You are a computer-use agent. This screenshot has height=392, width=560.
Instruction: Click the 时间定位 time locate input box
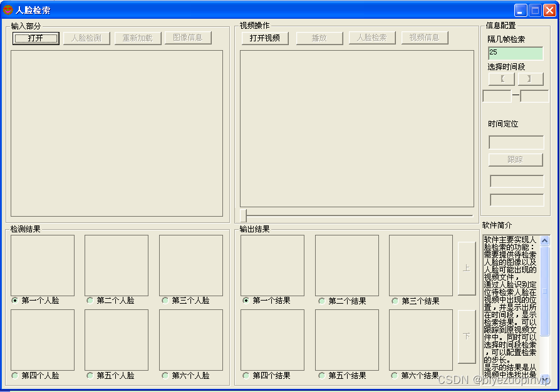(516, 142)
